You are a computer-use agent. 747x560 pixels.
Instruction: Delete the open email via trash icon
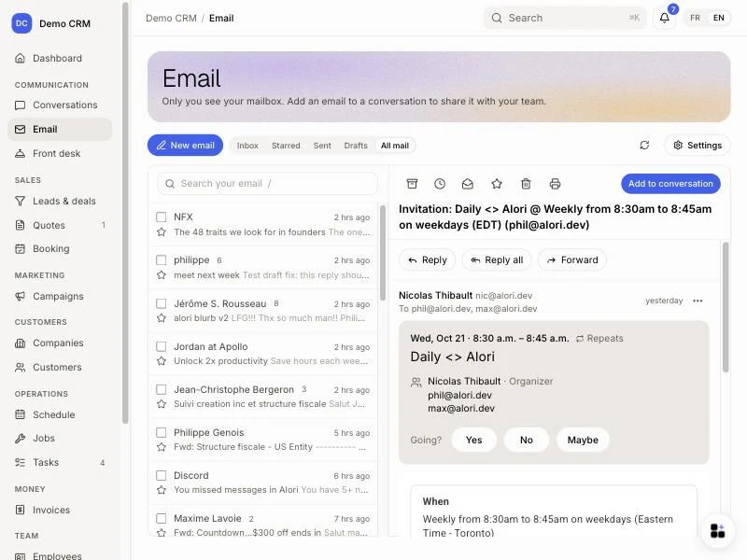pos(526,184)
